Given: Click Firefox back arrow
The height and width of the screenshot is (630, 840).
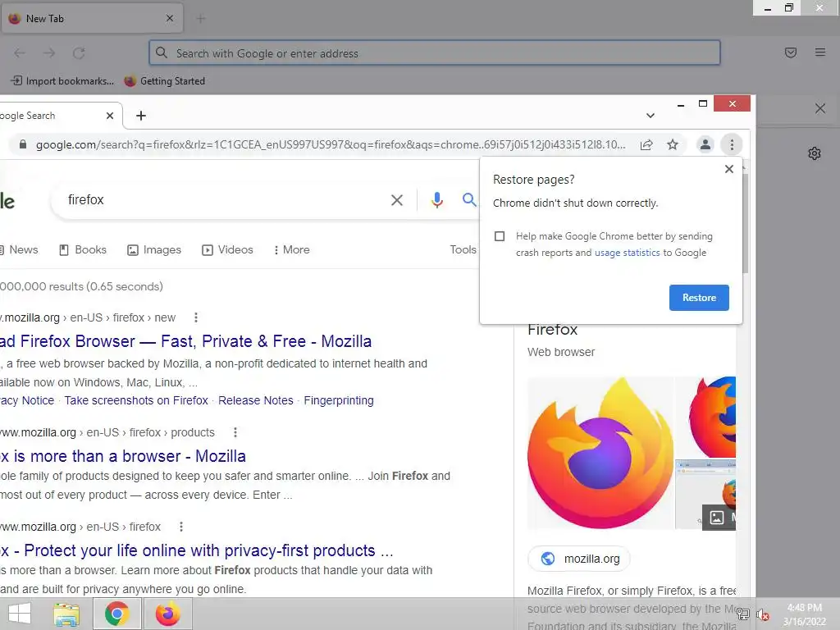Looking at the screenshot, I should tap(20, 53).
